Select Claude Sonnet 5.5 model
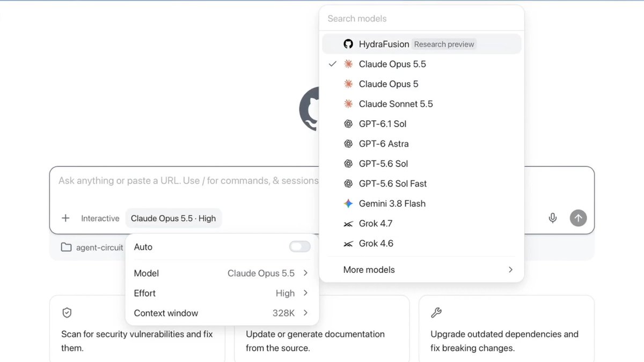This screenshot has width=644, height=362. click(x=422, y=104)
